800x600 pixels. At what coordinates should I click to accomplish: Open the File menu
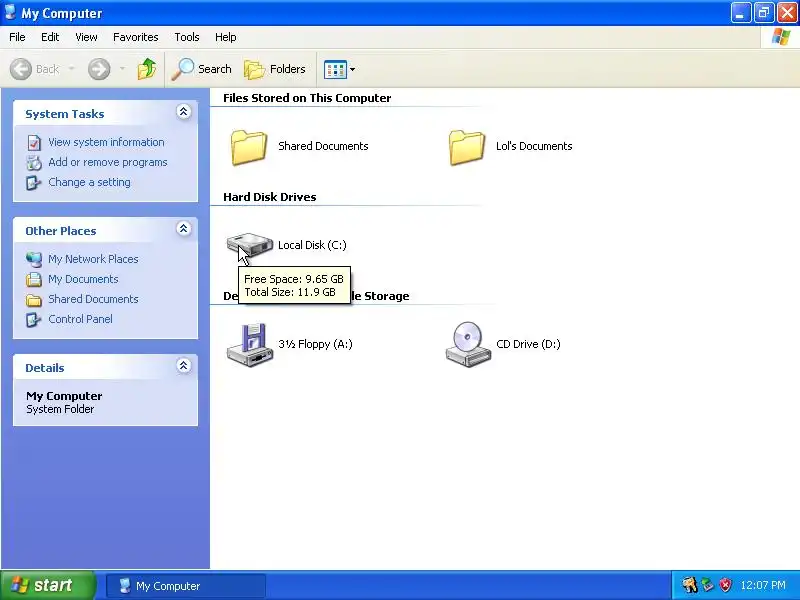[17, 37]
